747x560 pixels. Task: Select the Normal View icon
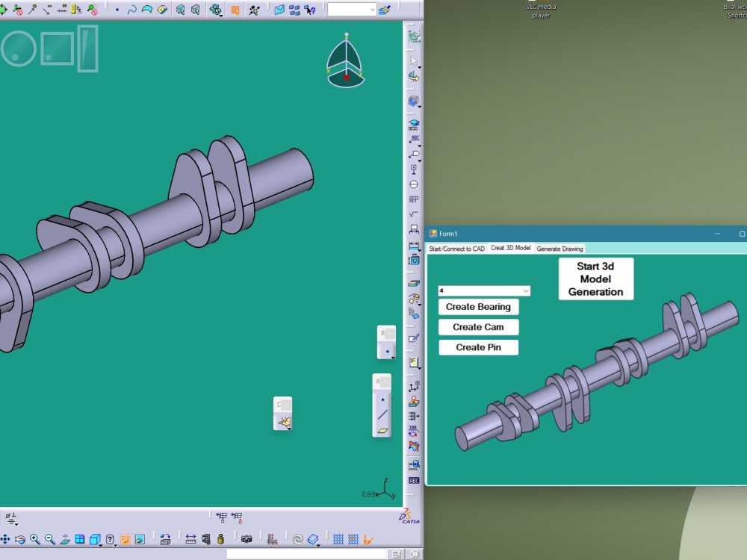point(65,539)
